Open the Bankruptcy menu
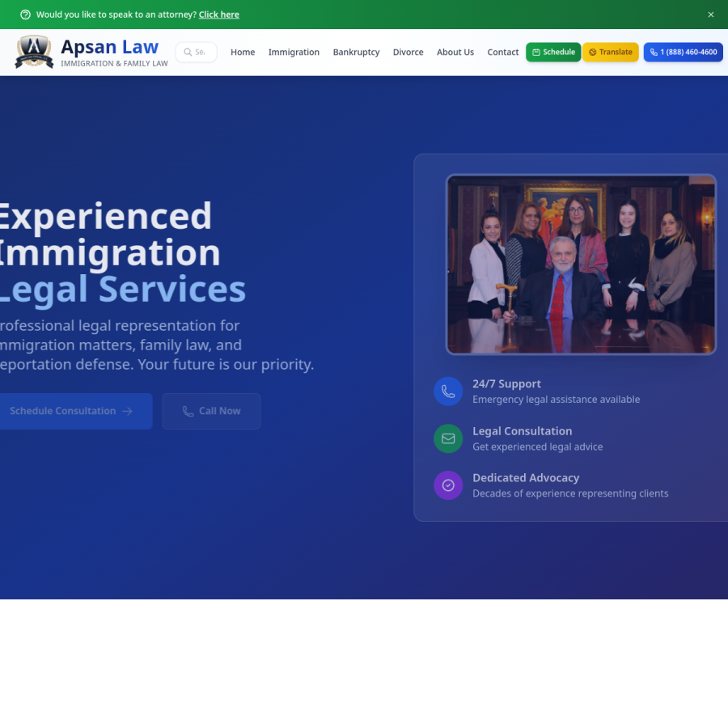This screenshot has width=728, height=728. 356,52
